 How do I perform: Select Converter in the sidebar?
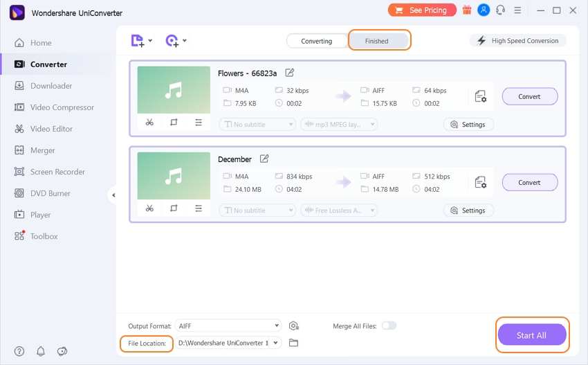[41, 64]
